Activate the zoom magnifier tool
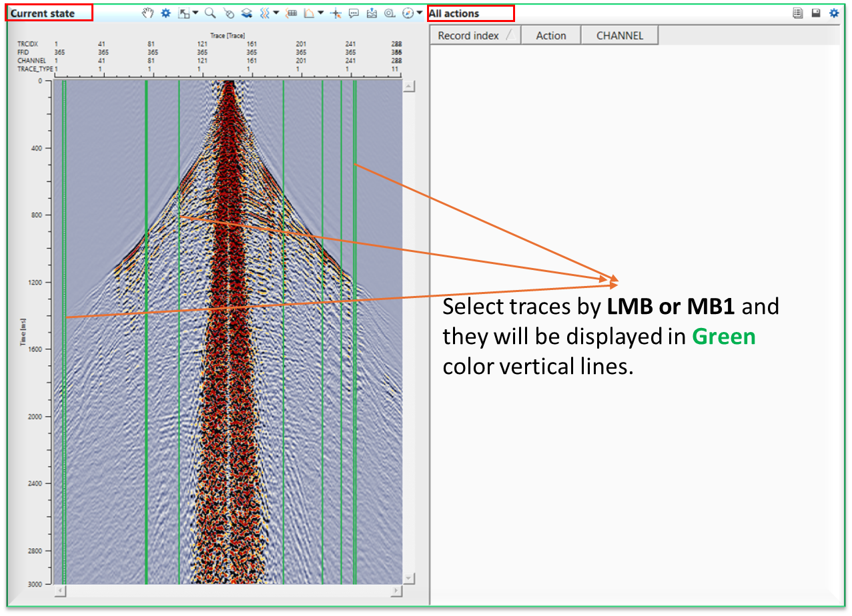852x616 pixels. click(x=209, y=13)
